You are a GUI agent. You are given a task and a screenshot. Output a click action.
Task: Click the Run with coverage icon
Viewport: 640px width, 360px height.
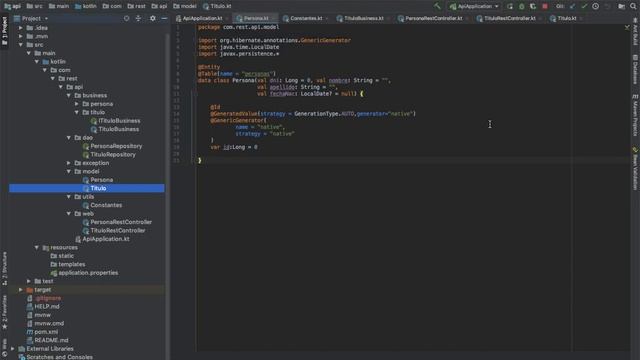coord(533,6)
